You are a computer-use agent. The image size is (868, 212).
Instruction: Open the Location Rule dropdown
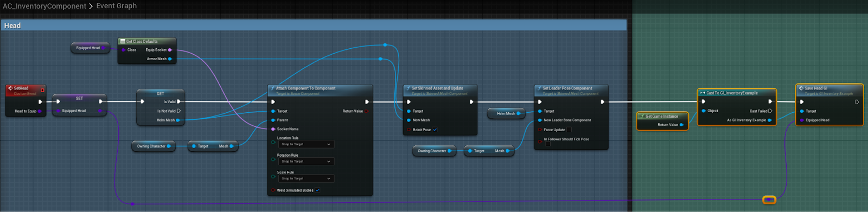(307, 144)
